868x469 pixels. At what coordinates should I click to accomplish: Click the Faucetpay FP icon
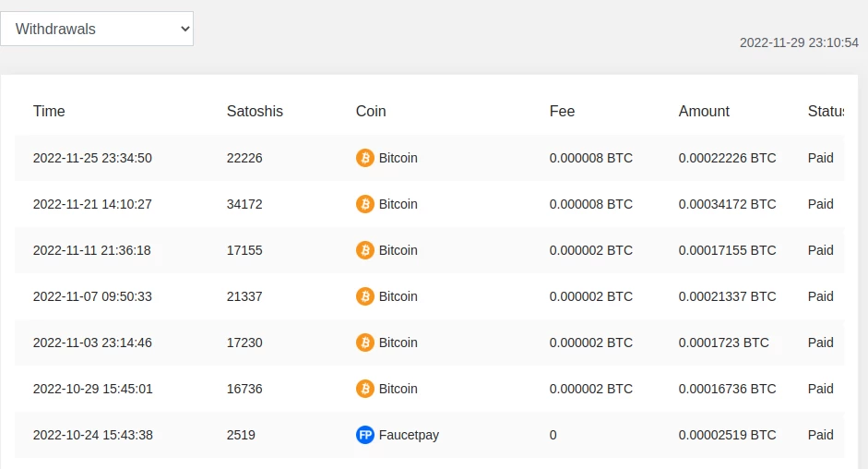[x=365, y=435]
